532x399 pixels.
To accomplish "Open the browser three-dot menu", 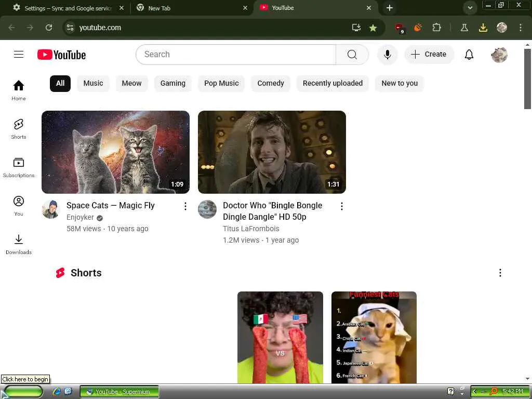I will click(521, 28).
